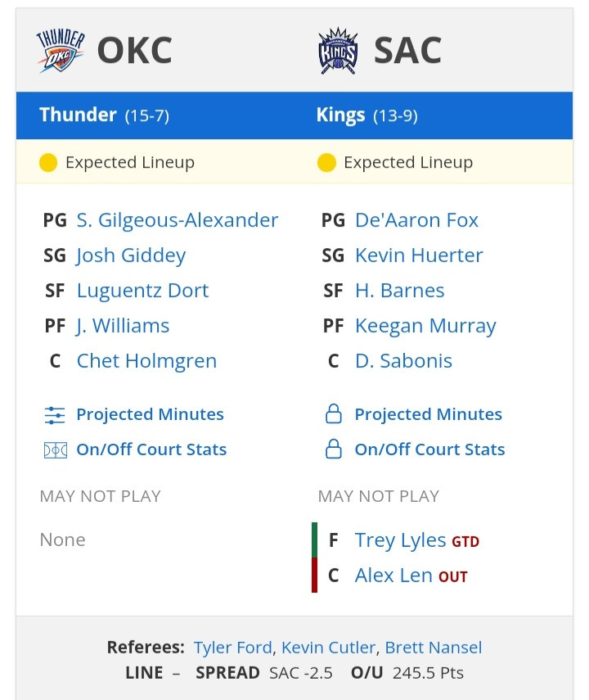
Task: Open Josh Giddey player link
Action: [x=131, y=255]
